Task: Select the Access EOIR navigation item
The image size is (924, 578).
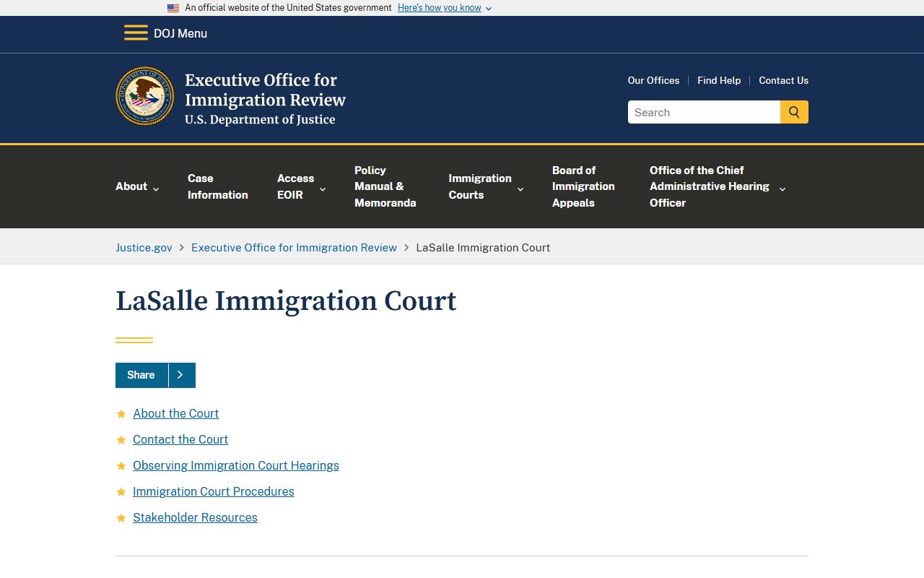Action: coord(295,186)
